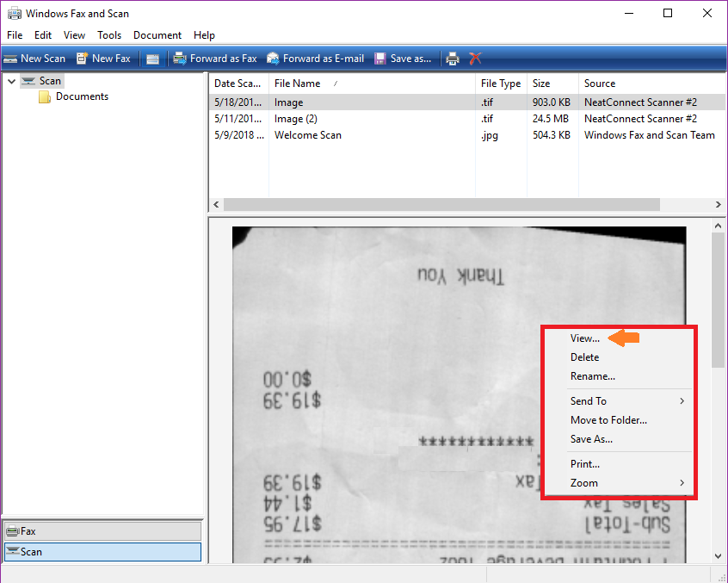Screen dimensions: 728x583
Task: Click the Windows Fax and Scan Team source
Action: (650, 135)
